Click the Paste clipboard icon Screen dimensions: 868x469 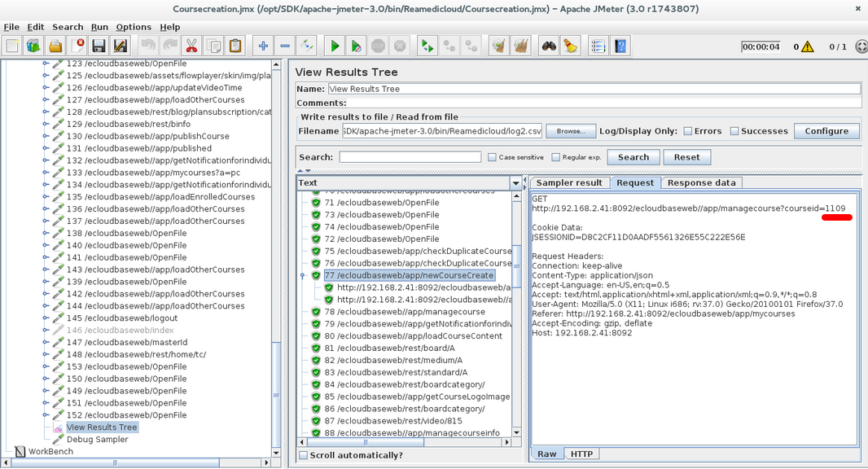click(235, 46)
